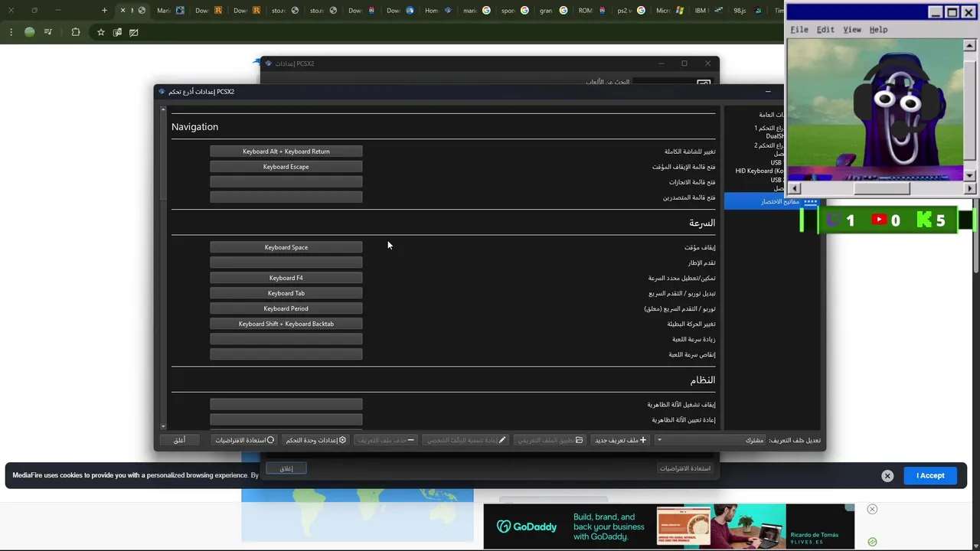Rebind 'Keyboard Shift + Keyboard Backtab' hotkey
The image size is (980, 551).
[x=286, y=324]
